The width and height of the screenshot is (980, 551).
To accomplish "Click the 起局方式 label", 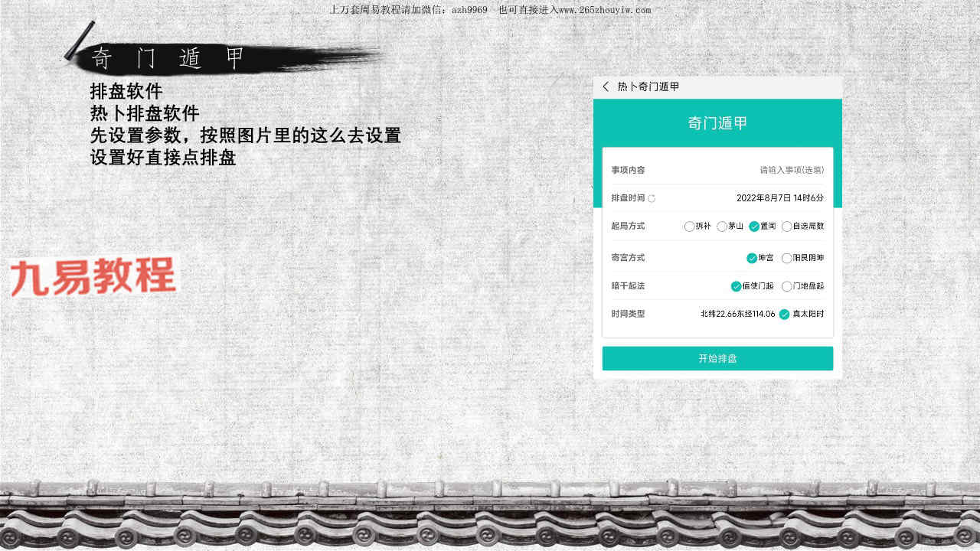I will pyautogui.click(x=628, y=227).
